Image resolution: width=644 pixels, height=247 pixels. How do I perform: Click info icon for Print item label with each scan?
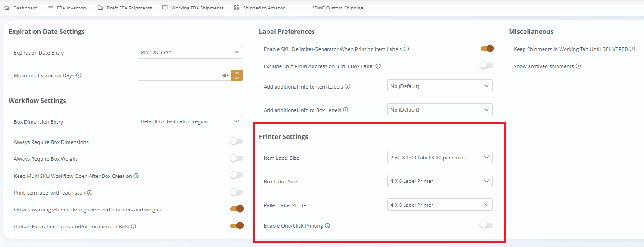click(90, 193)
